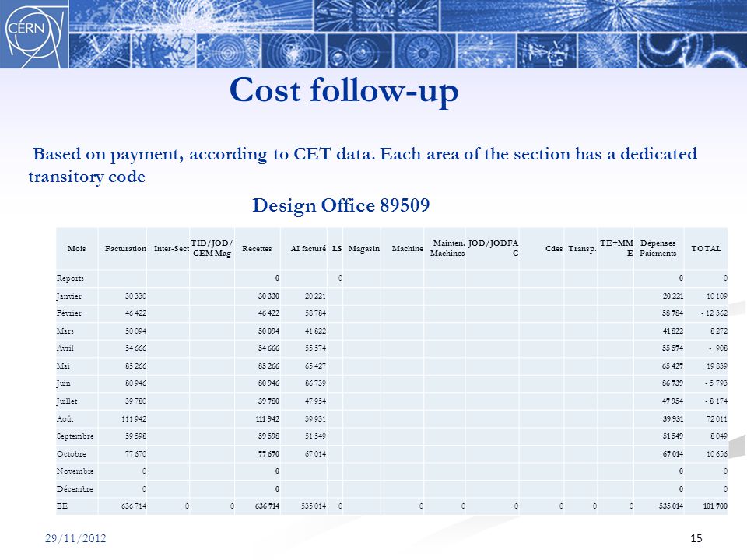Click Septembre TOTAL value 8 049
This screenshot has width=747, height=560.
(719, 436)
